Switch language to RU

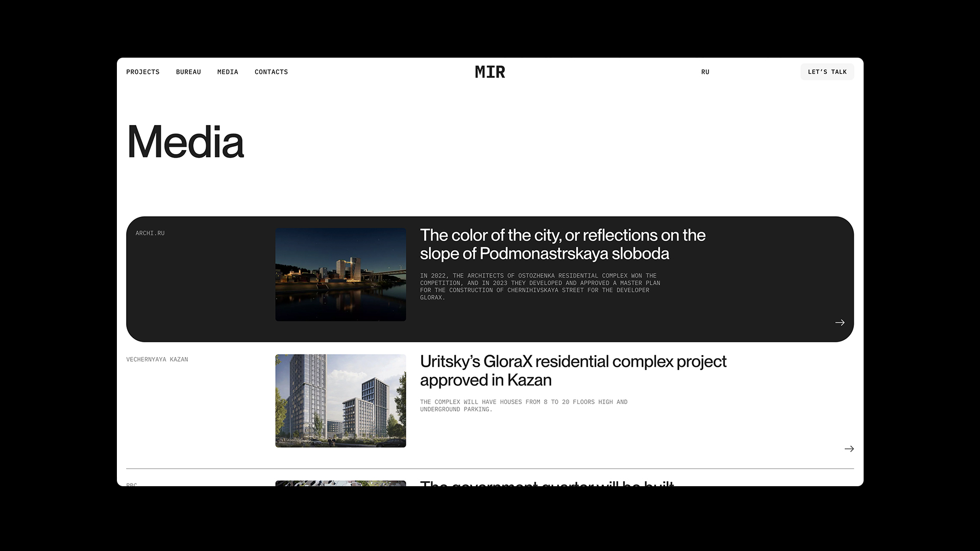point(705,72)
